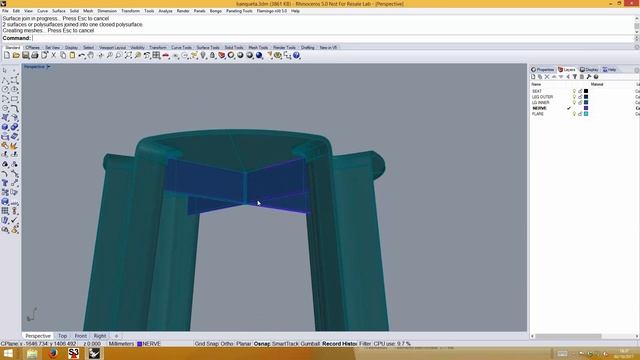Open the Layers panel gear options menu
Image resolution: width=640 pixels, height=360 pixels.
(636, 70)
